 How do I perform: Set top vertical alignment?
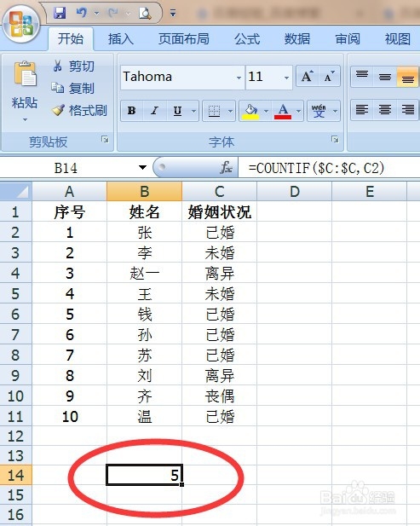tap(362, 77)
